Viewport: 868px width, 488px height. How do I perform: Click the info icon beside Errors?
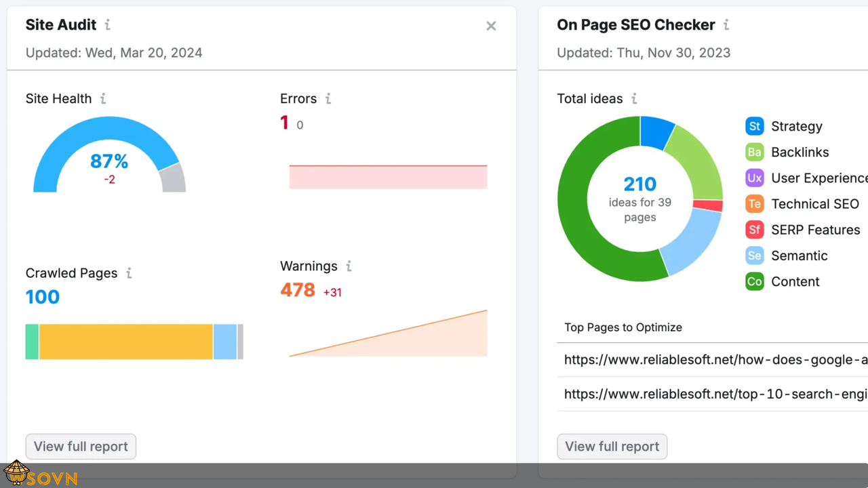coord(328,98)
